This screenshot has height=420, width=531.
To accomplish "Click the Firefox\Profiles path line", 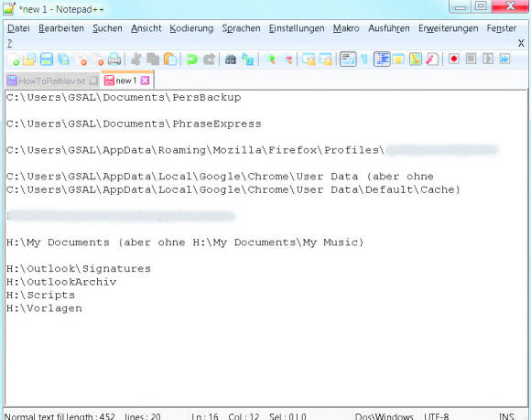I will coord(253,150).
